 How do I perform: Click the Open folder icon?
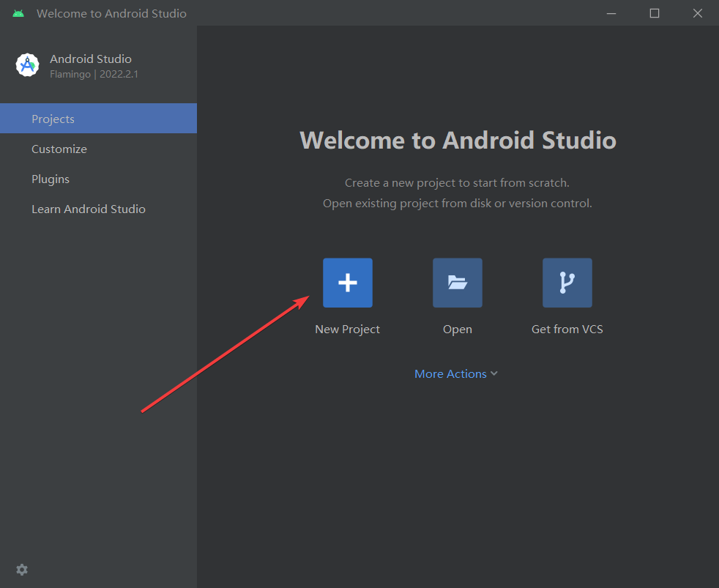(x=457, y=283)
